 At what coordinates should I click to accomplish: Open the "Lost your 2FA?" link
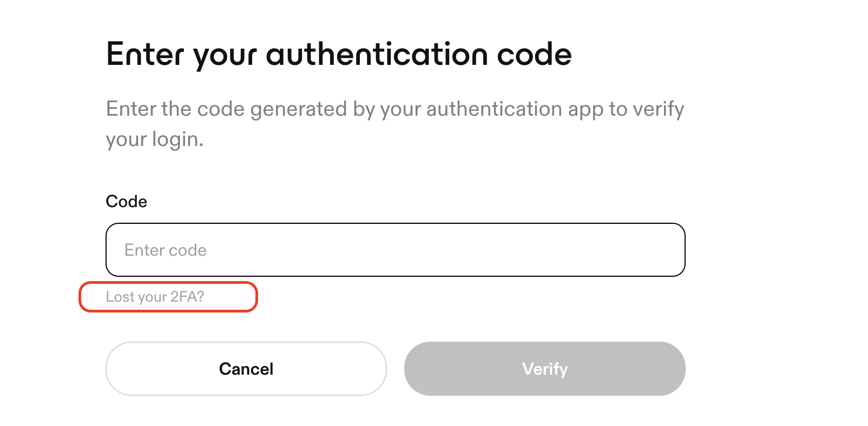[155, 297]
